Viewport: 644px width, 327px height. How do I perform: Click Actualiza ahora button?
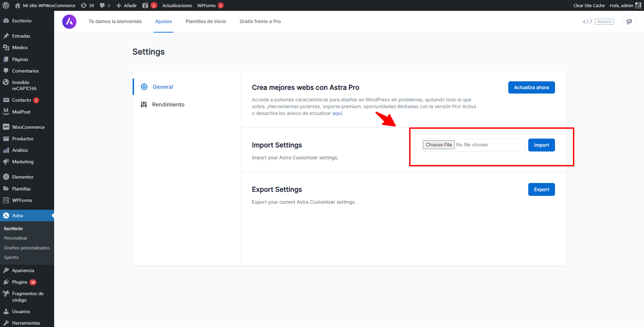pos(531,87)
